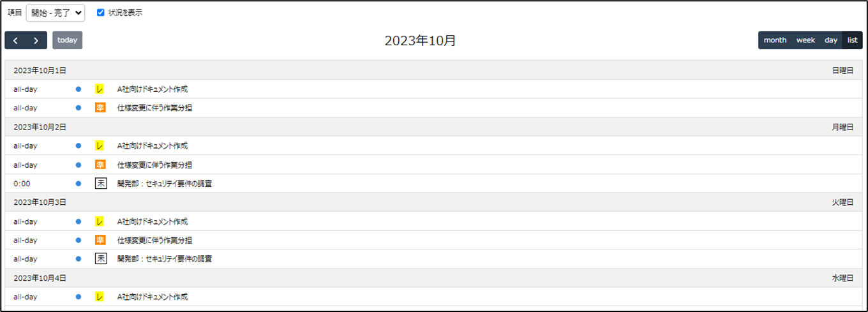Jump to today button
Screen dimensions: 868x312
pos(67,40)
